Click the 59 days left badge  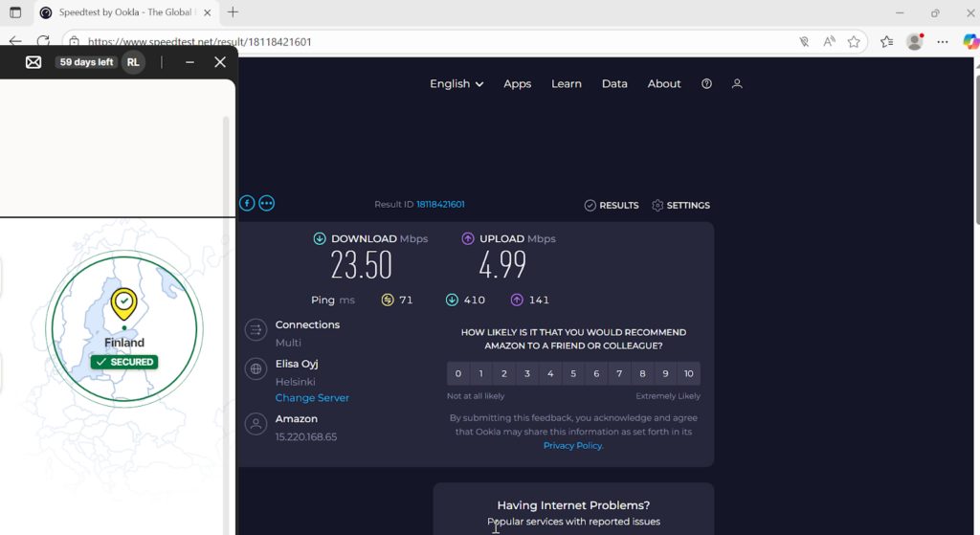point(86,62)
